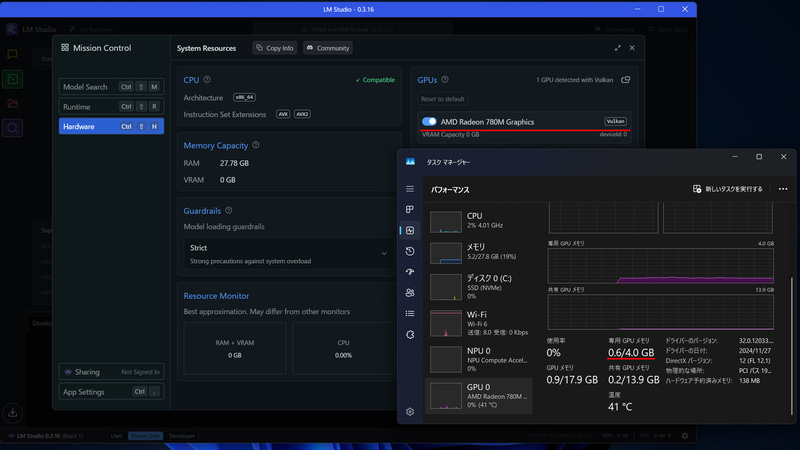Select Developer mode in status bar
This screenshot has height=450, width=800.
pyautogui.click(x=182, y=436)
